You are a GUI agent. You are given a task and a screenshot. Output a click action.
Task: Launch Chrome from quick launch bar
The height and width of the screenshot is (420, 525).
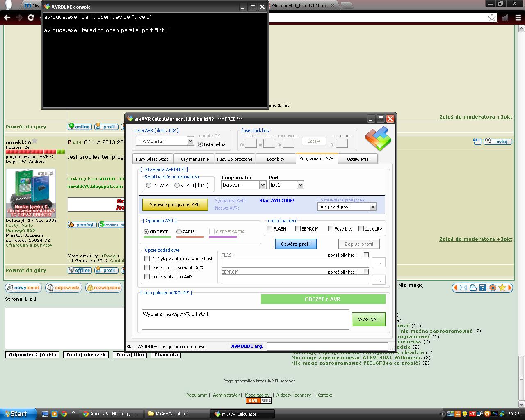64,414
